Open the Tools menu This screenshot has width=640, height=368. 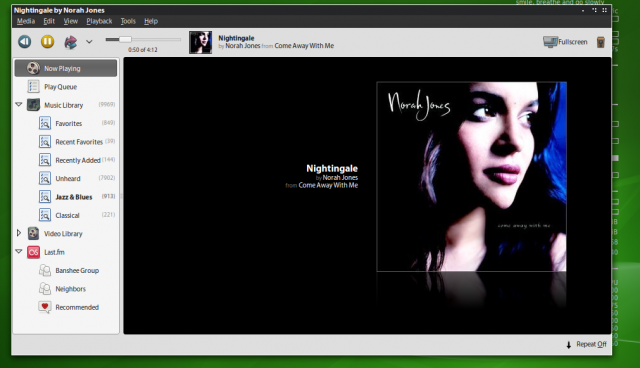click(128, 21)
